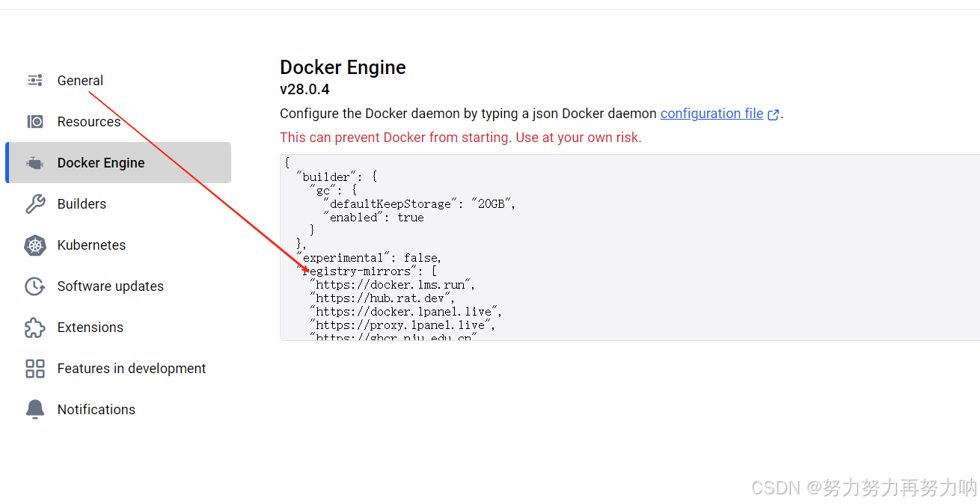The height and width of the screenshot is (504, 980).
Task: Open the Resources settings section
Action: [x=118, y=121]
